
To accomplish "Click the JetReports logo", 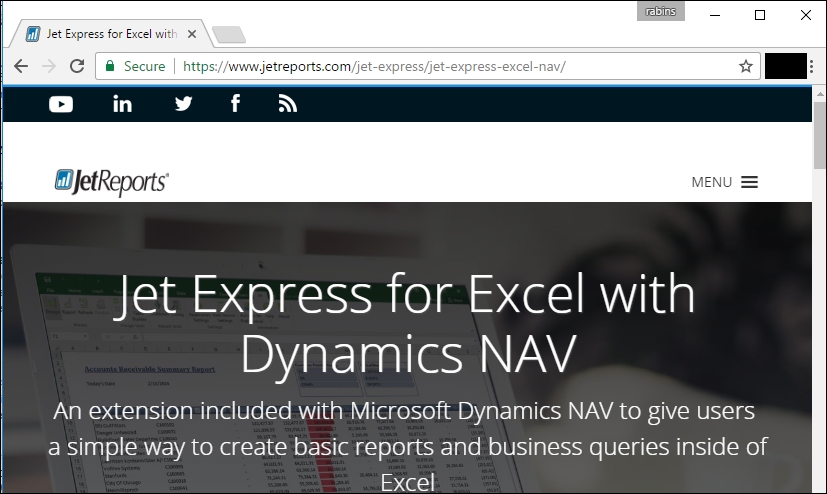I will 111,182.
